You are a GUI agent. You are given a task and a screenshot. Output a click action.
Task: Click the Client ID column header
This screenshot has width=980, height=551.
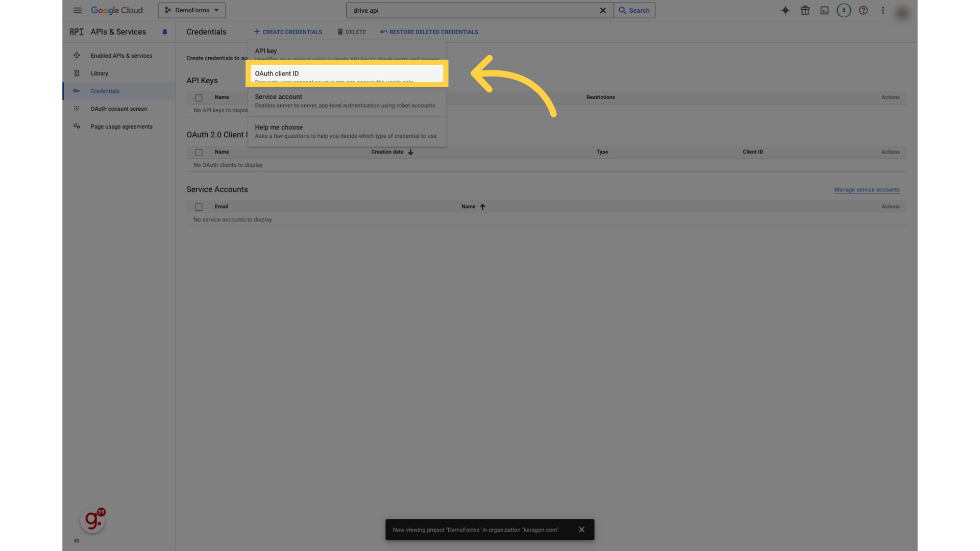[753, 152]
